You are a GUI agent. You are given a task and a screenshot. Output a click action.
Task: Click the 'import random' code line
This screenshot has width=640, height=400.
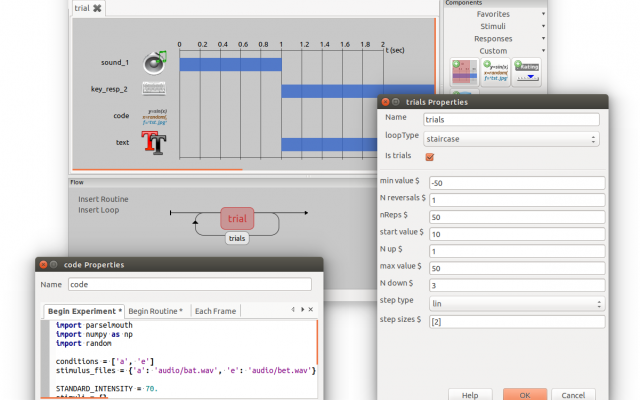point(84,343)
